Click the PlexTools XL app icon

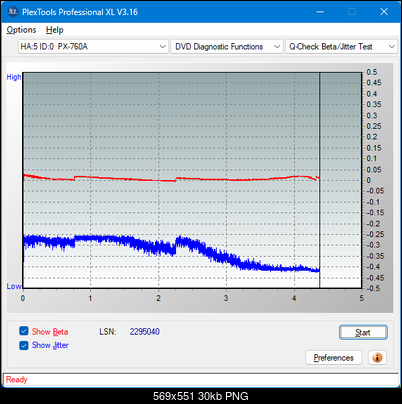click(13, 12)
